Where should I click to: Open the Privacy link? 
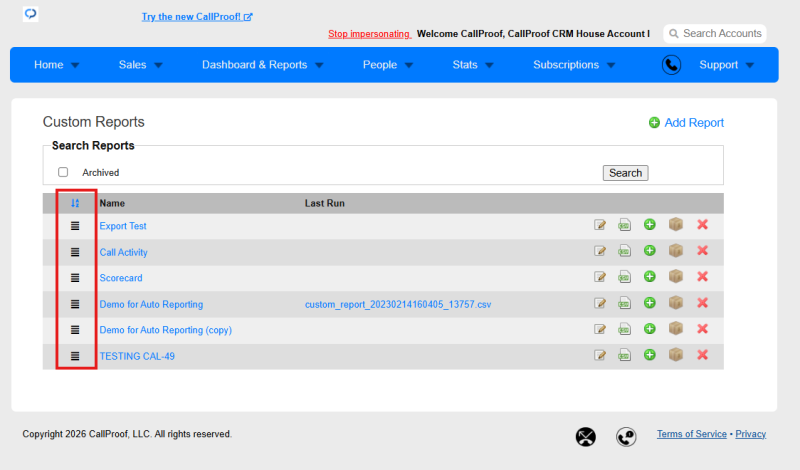751,434
